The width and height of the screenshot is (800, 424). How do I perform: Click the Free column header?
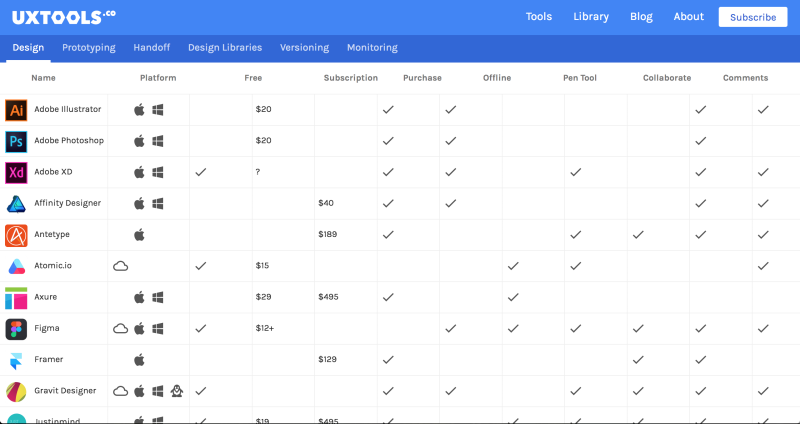[253, 78]
